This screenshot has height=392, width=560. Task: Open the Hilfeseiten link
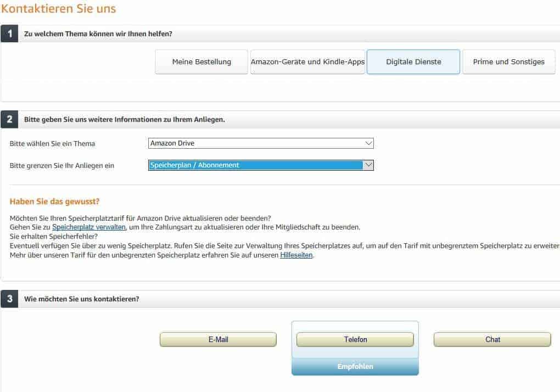pos(296,255)
